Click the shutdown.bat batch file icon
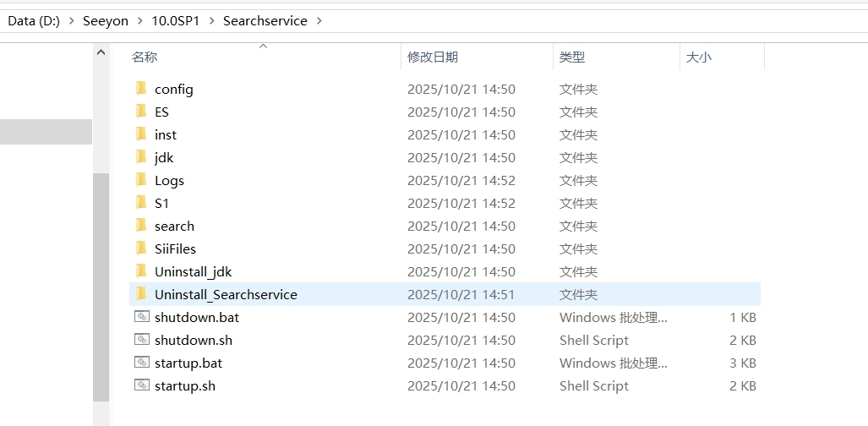Screen dimensions: 868x426 coord(141,317)
